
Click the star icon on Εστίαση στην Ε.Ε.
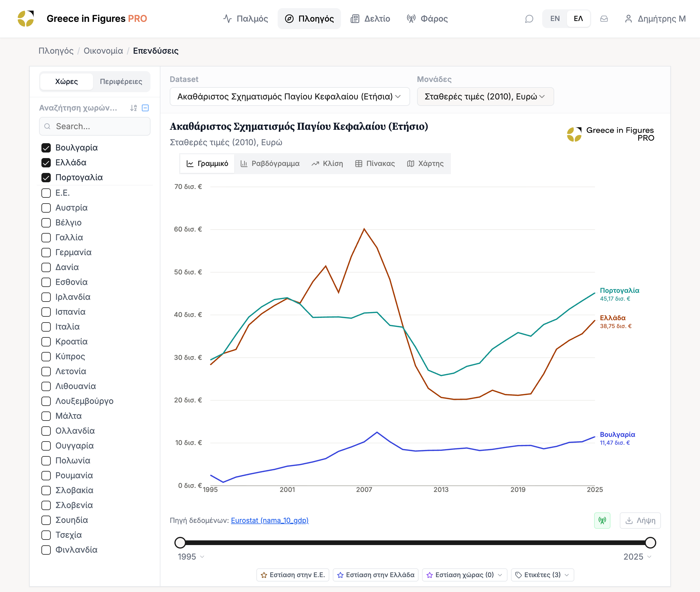point(264,575)
